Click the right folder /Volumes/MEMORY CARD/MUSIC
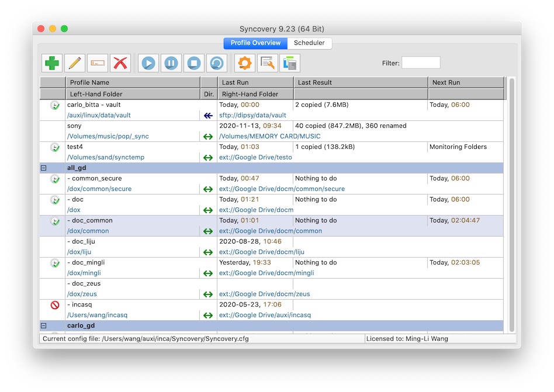Image resolution: width=554 pixels, height=392 pixels. click(270, 136)
